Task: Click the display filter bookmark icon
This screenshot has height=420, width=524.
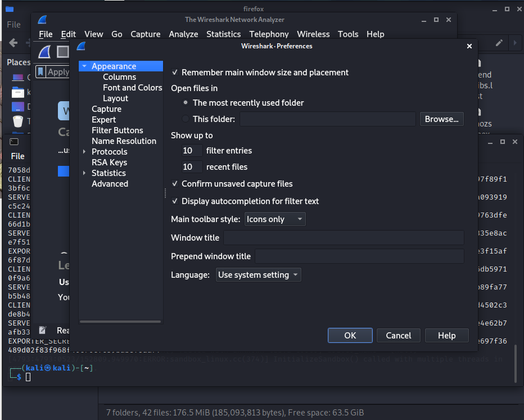Action: pos(40,71)
